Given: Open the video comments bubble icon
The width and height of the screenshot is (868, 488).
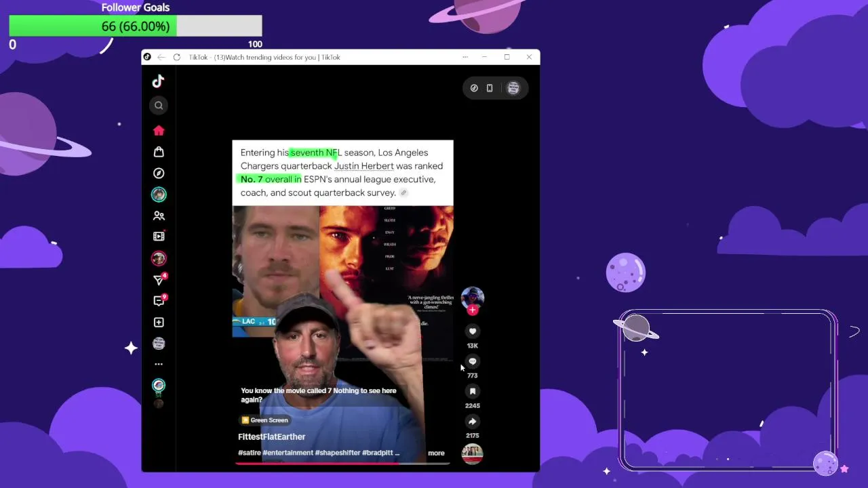Looking at the screenshot, I should 473,361.
